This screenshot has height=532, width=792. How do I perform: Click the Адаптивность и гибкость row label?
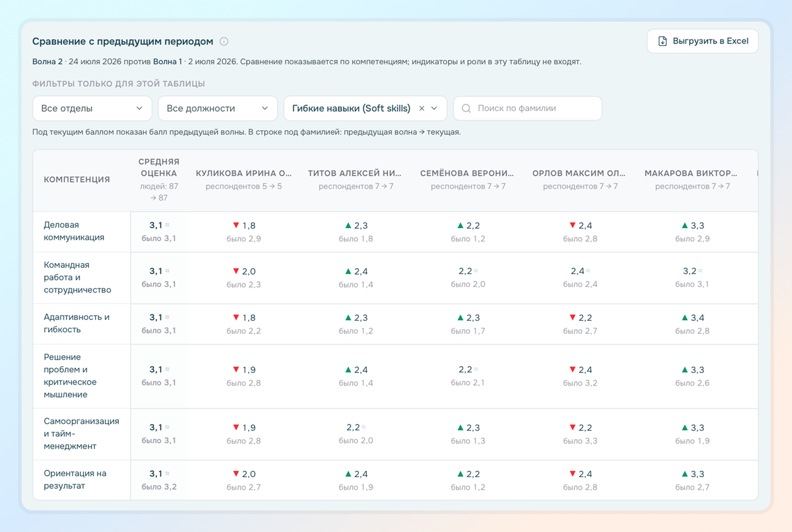76,323
